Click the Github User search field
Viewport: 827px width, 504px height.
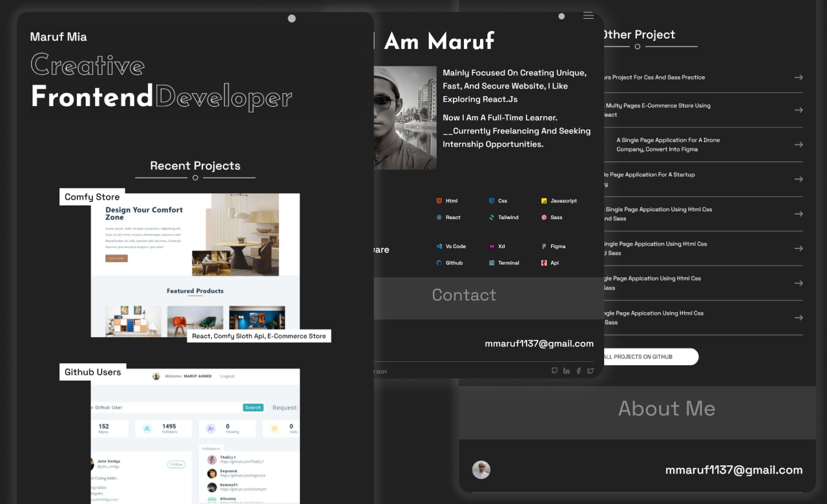167,408
